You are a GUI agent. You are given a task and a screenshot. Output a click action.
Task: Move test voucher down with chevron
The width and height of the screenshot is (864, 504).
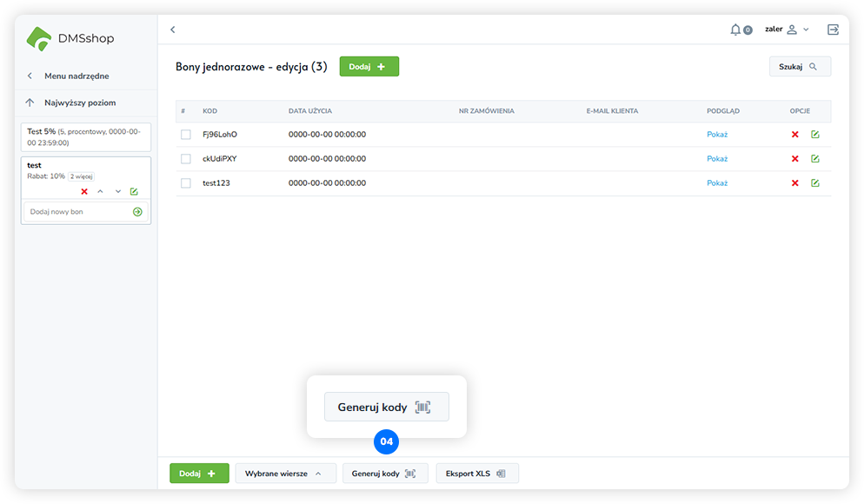[117, 192]
